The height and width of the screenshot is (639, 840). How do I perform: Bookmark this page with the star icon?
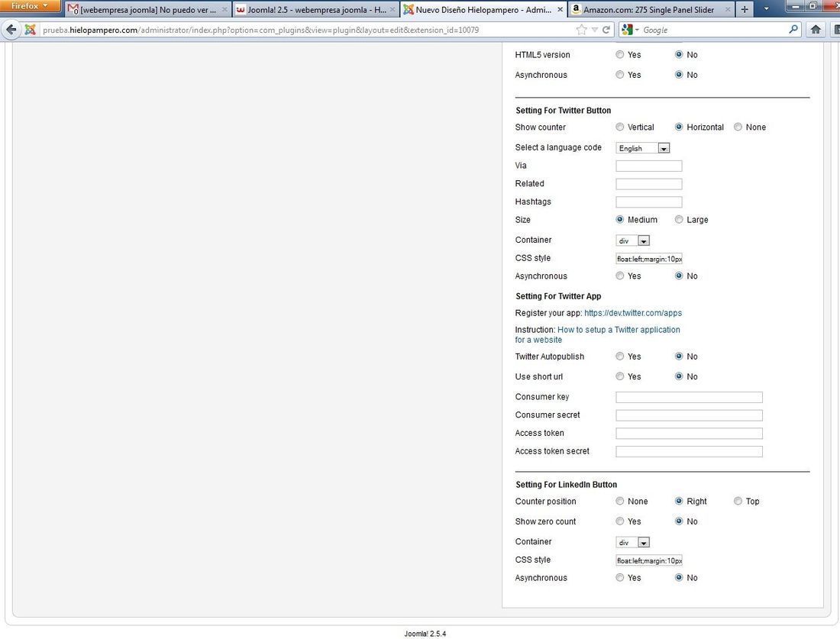click(x=581, y=30)
